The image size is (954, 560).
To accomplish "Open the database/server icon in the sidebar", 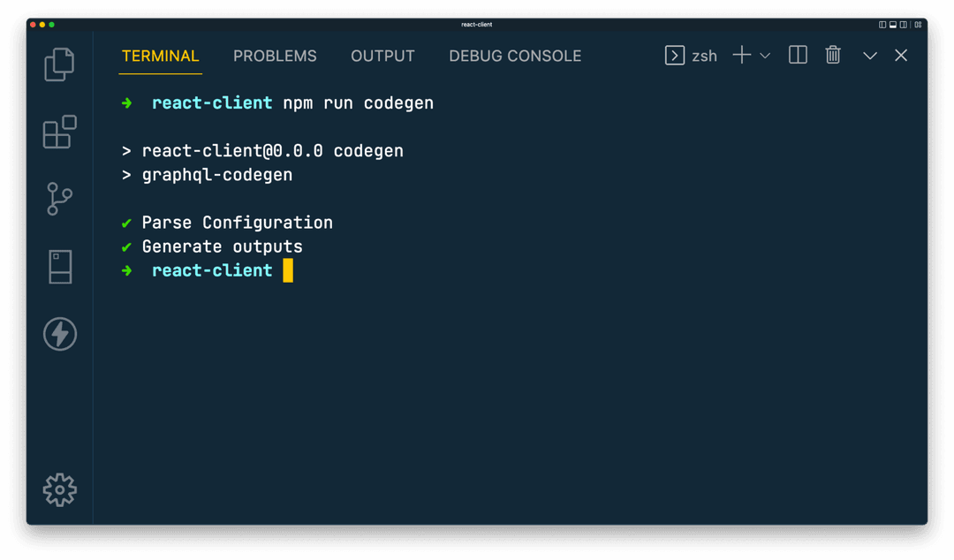I will coord(59,267).
